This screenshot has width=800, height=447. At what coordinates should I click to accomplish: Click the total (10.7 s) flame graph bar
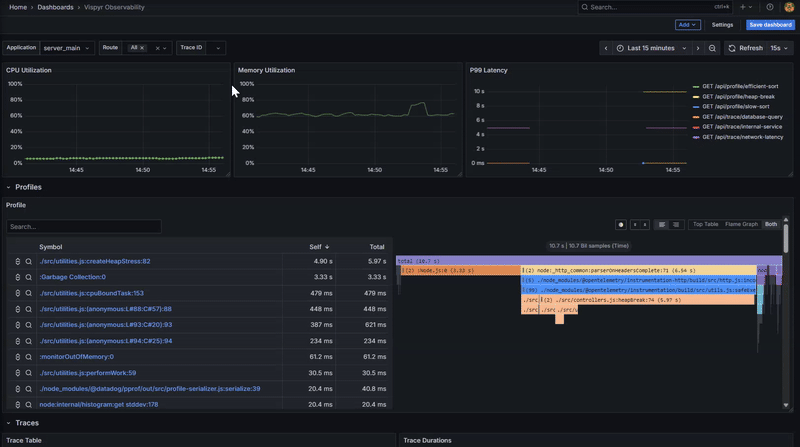(x=589, y=261)
